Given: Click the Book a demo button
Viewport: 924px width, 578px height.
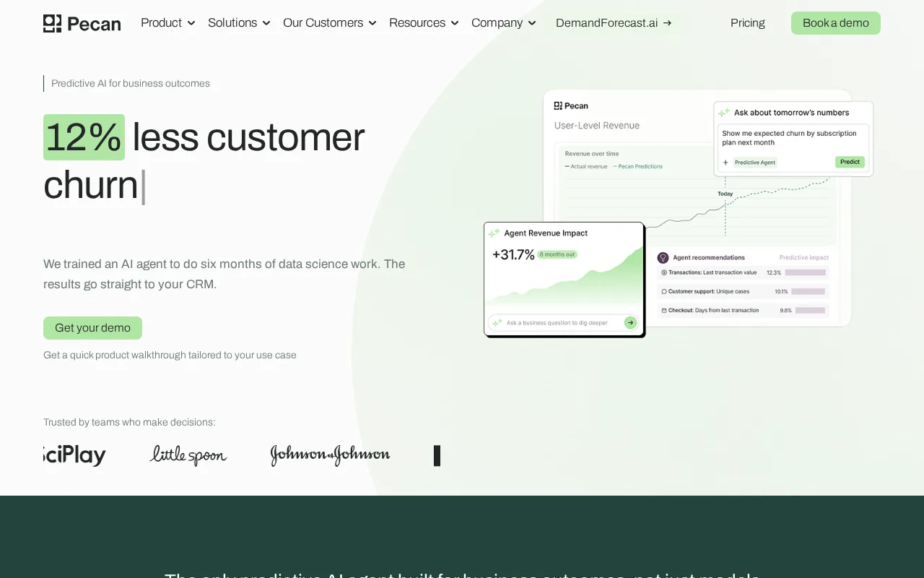Looking at the screenshot, I should pos(836,23).
